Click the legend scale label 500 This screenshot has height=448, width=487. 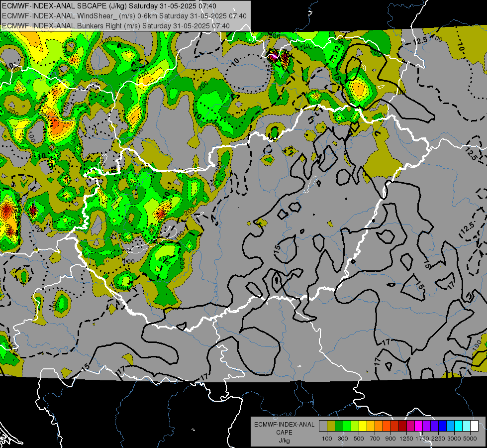pyautogui.click(x=359, y=439)
